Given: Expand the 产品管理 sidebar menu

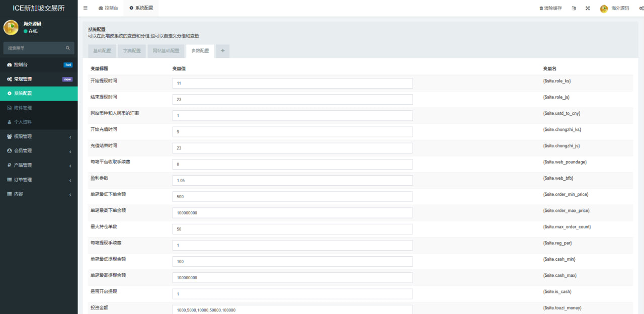Looking at the screenshot, I should pyautogui.click(x=39, y=166).
